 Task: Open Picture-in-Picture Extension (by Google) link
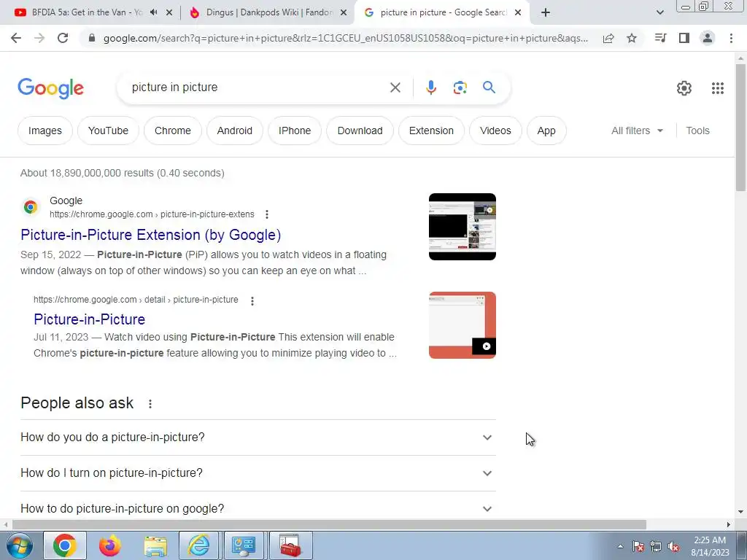point(150,235)
